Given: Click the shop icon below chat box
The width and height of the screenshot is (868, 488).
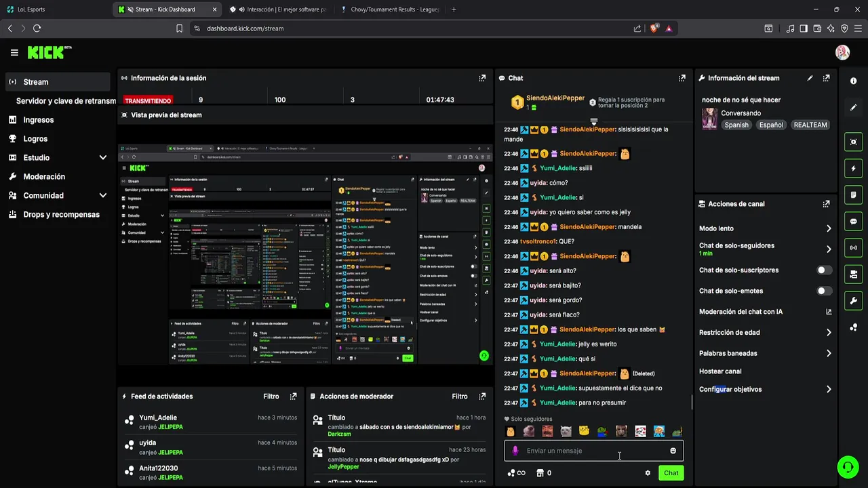Looking at the screenshot, I should (x=540, y=473).
